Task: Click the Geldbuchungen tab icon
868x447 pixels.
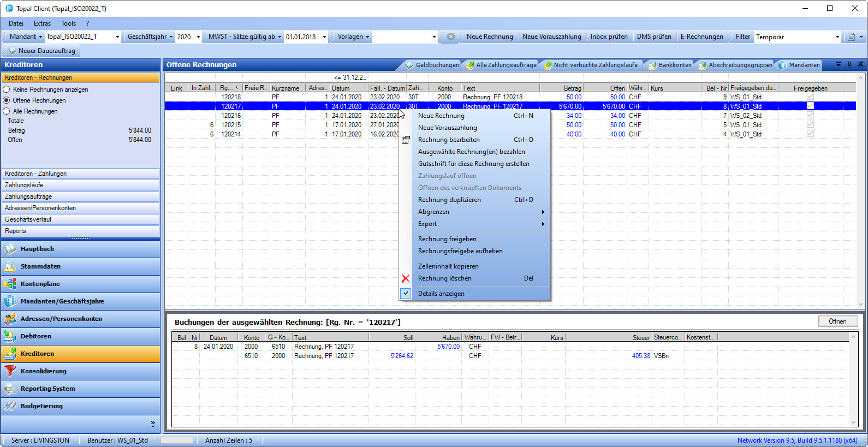Action: [x=409, y=65]
